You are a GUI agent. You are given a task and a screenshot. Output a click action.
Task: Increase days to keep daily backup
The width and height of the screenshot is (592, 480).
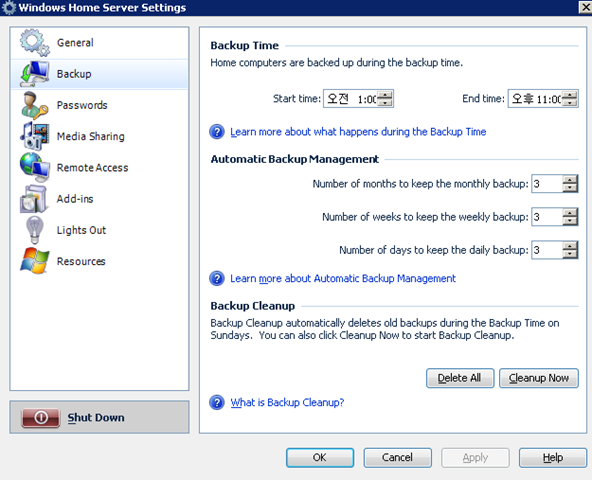point(570,246)
